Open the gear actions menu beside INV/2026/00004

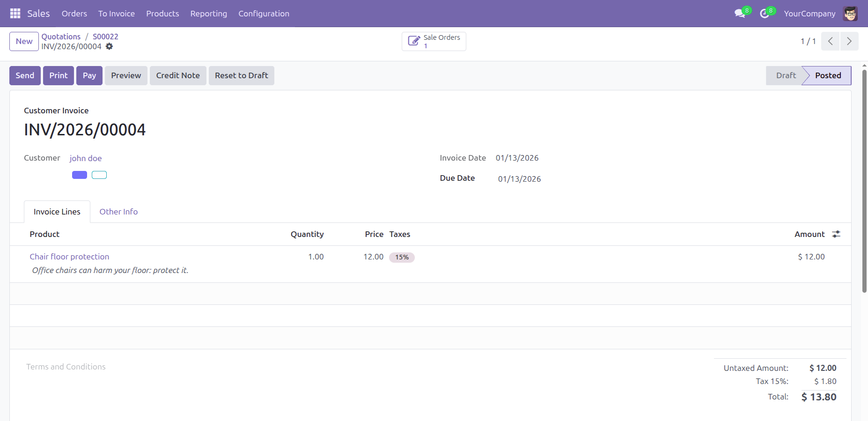[x=109, y=46]
